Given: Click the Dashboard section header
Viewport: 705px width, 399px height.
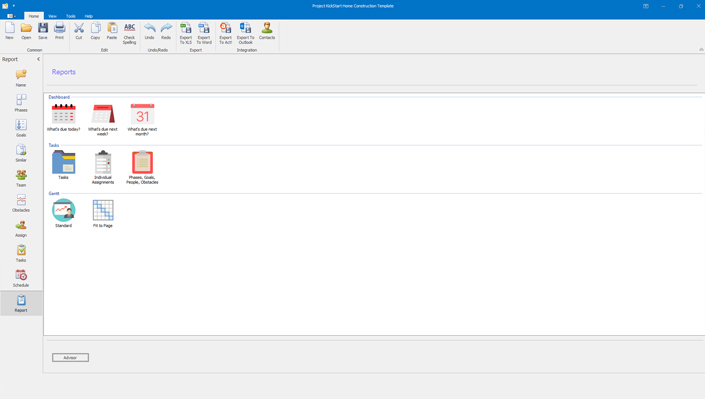Looking at the screenshot, I should click(59, 97).
